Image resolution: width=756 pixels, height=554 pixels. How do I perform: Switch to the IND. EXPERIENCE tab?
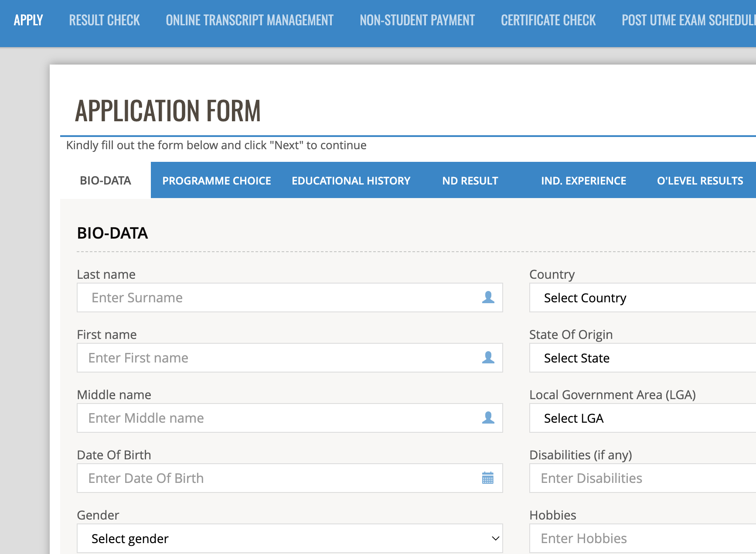tap(583, 181)
